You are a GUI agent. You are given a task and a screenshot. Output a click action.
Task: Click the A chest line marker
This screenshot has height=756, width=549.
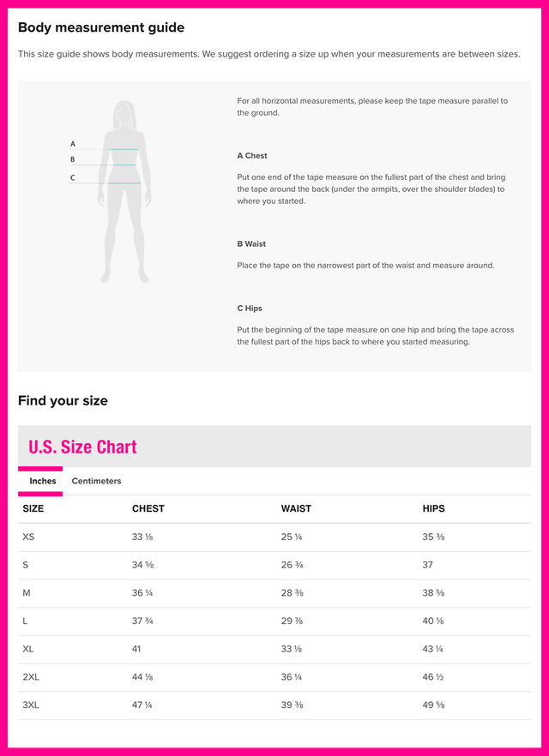coord(73,144)
